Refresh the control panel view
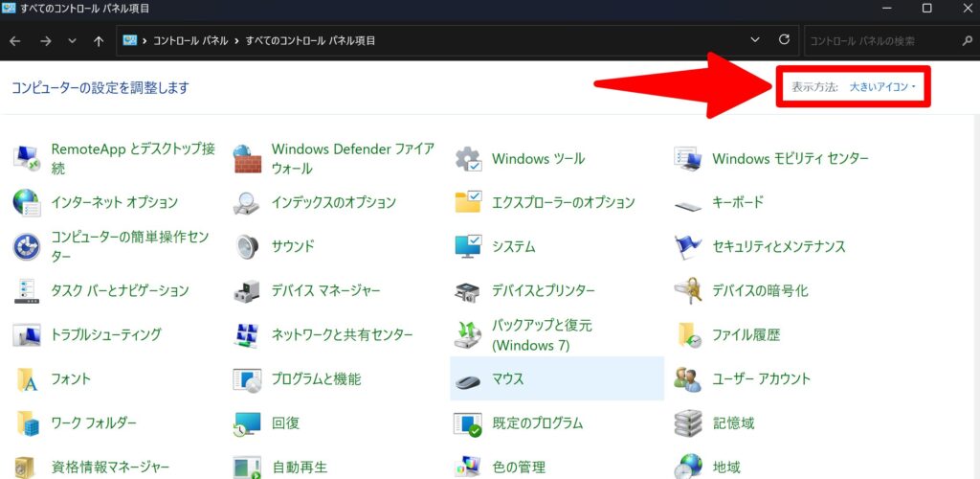Screen dimensions: 980x479 point(785,40)
